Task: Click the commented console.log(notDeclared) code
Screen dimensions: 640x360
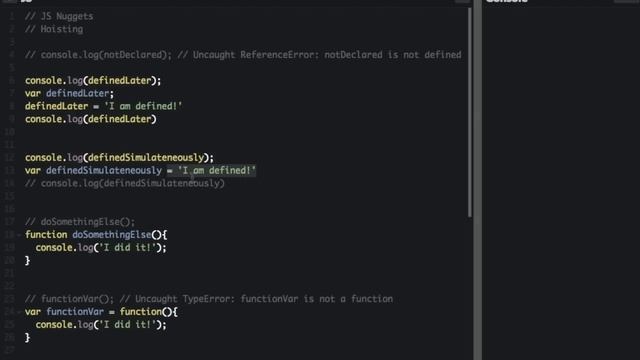Action: [x=98, y=55]
